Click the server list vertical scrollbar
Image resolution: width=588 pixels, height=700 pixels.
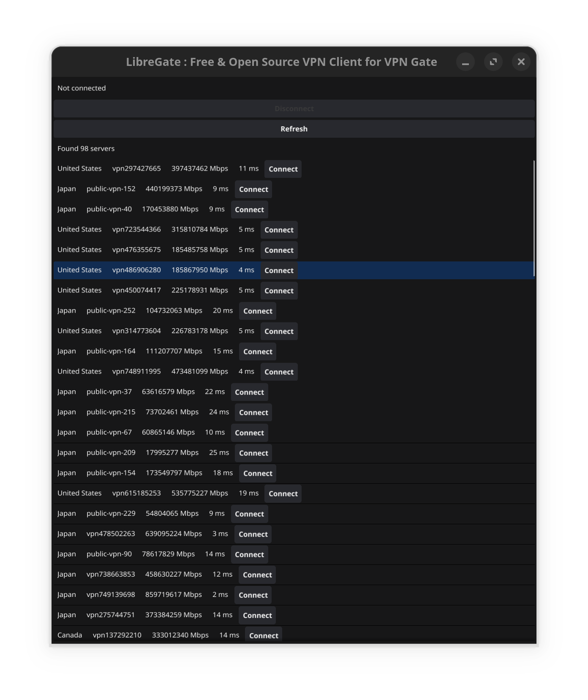coord(534,218)
